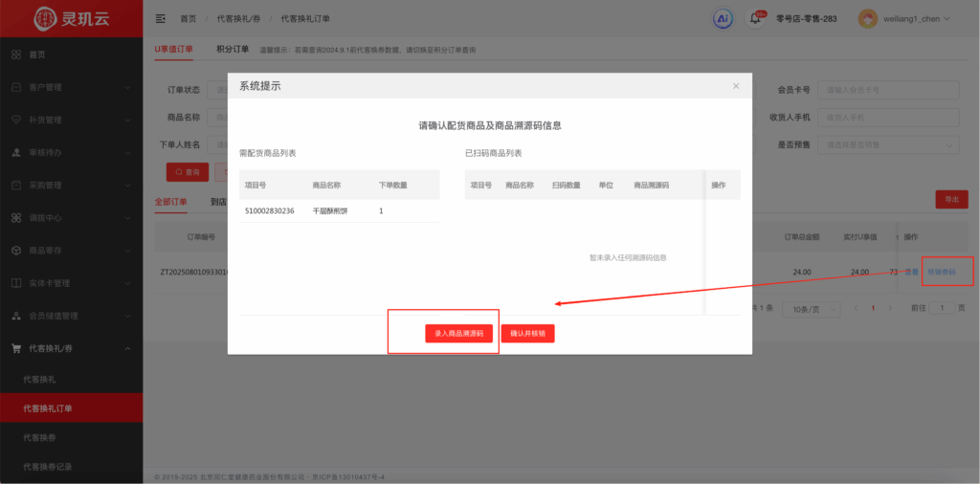Open the notification bell icon
The width and height of the screenshot is (980, 484).
pos(756,19)
